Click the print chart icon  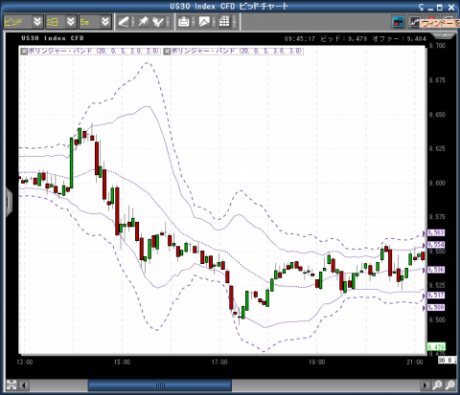tap(184, 22)
